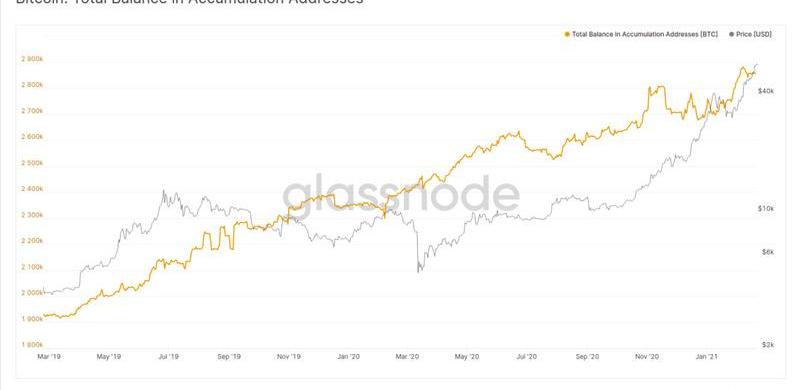Select the $6k price axis label
Viewport: 800px width, 390px height.
[768, 252]
